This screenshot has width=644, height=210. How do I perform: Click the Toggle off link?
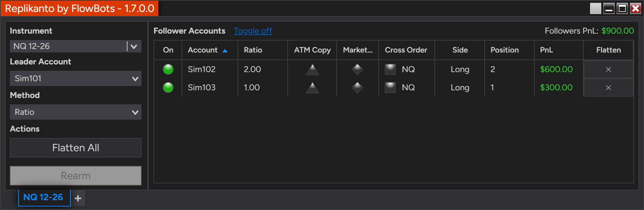pyautogui.click(x=253, y=31)
